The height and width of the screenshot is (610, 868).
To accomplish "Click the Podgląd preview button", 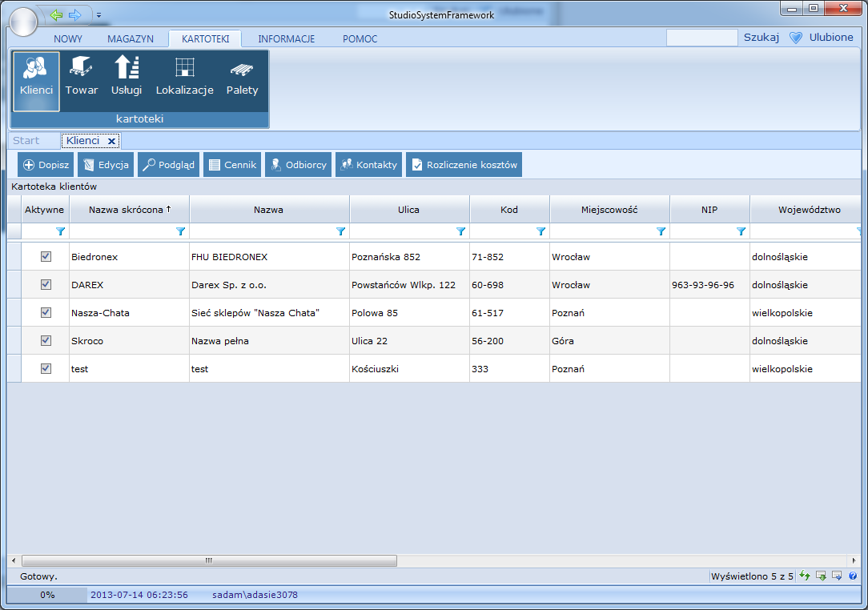I will [x=168, y=164].
